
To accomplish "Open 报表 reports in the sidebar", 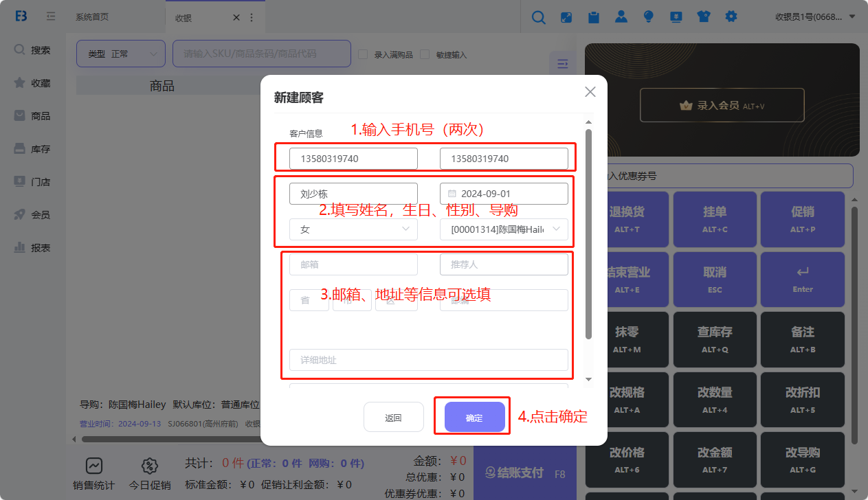I will [x=33, y=248].
